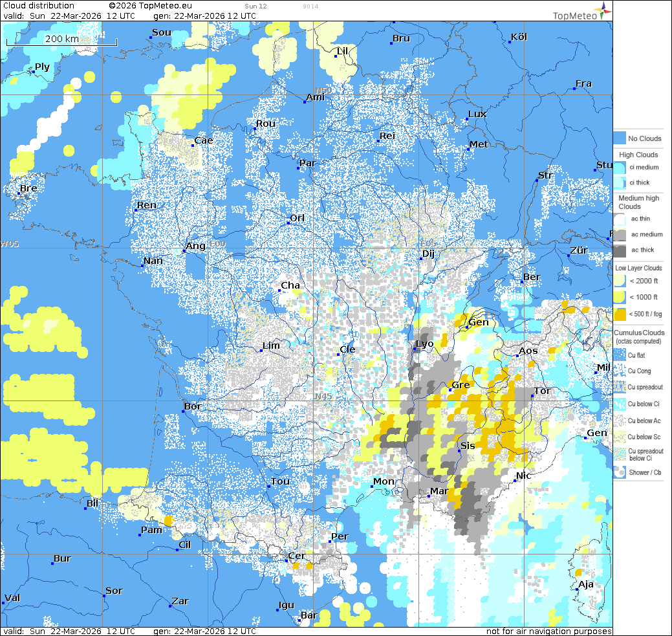Click the Toulouse city marker
The image size is (672, 636).
click(x=269, y=487)
